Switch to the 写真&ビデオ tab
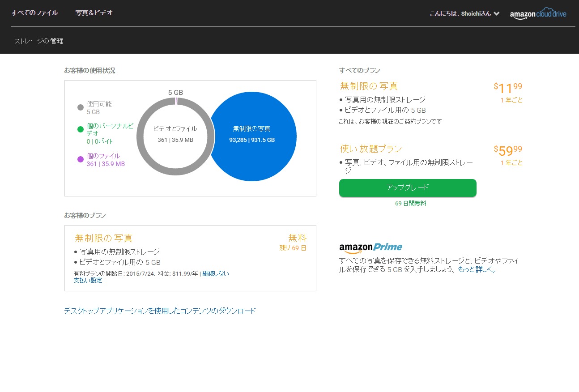 click(94, 13)
